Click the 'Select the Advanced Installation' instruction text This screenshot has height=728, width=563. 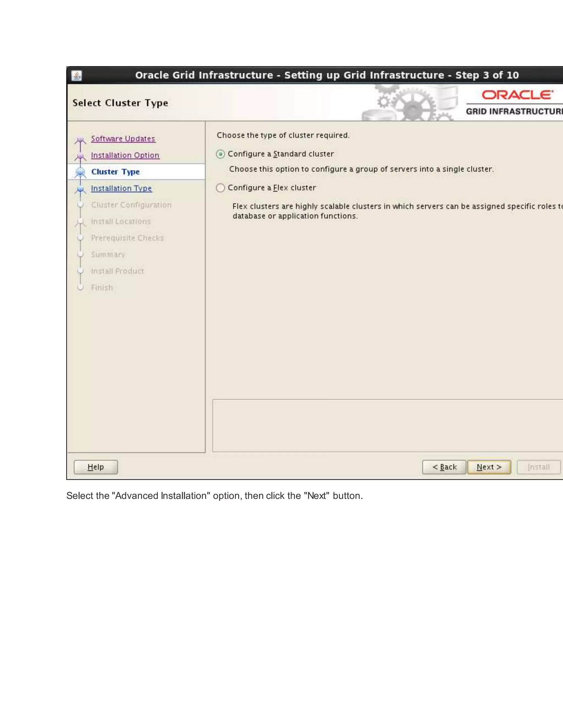pos(214,496)
